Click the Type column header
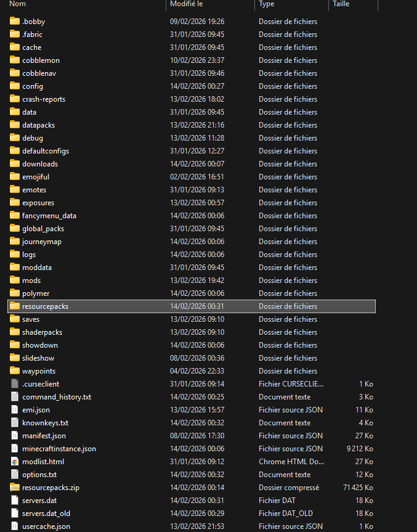 pyautogui.click(x=267, y=4)
